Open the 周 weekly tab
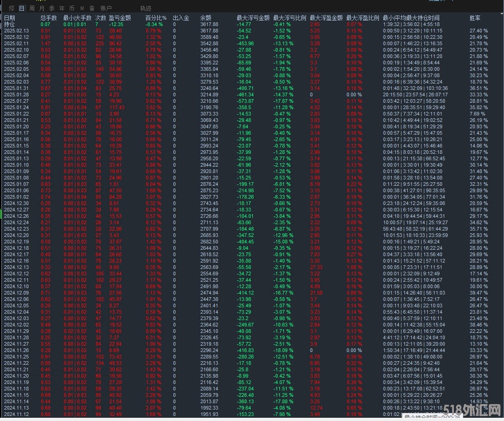The height and width of the screenshot is (421, 504). click(x=32, y=8)
